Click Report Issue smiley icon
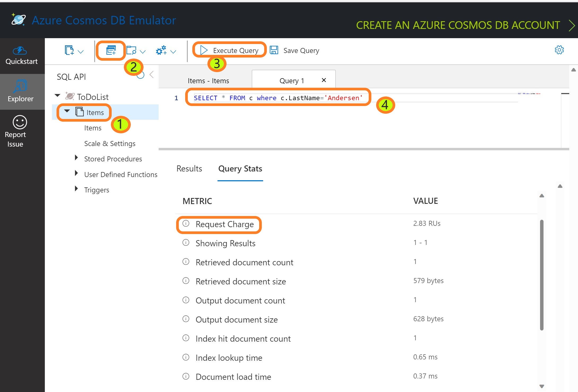This screenshot has width=578, height=392. 20,122
